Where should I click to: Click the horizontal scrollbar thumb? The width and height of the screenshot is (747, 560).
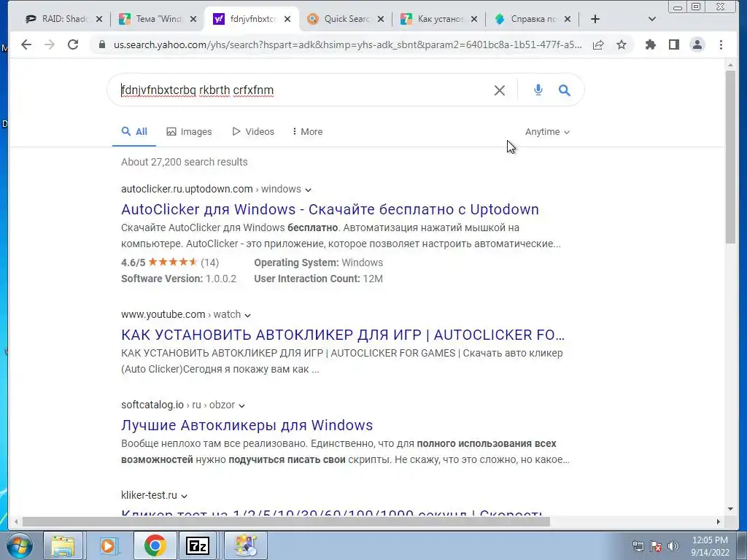(x=286, y=522)
